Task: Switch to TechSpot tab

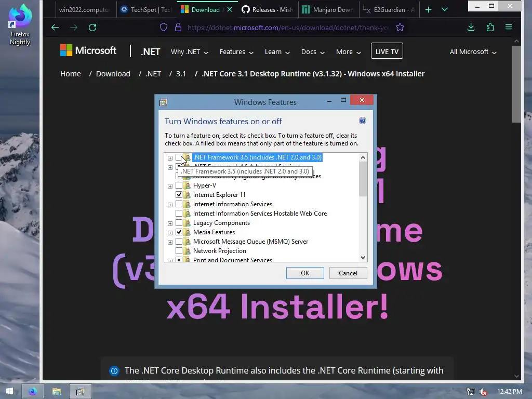Action: point(147,10)
